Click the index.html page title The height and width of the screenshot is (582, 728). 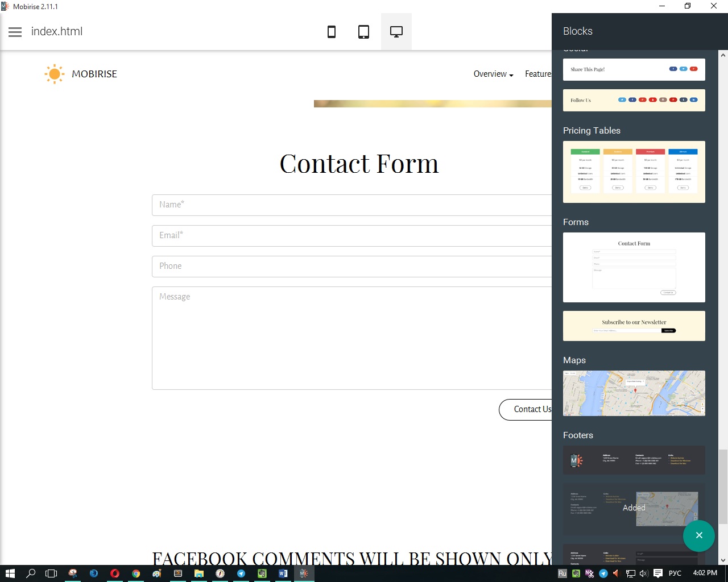tap(57, 31)
